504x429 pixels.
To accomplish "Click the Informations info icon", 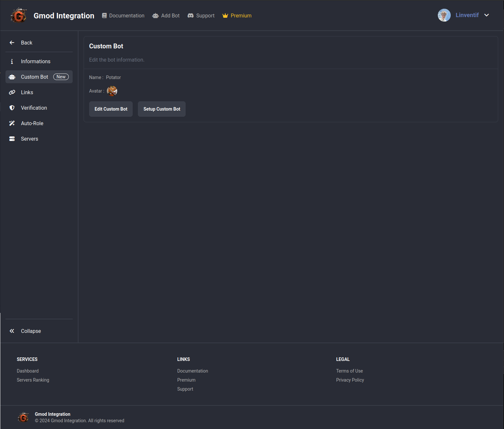I will point(12,61).
